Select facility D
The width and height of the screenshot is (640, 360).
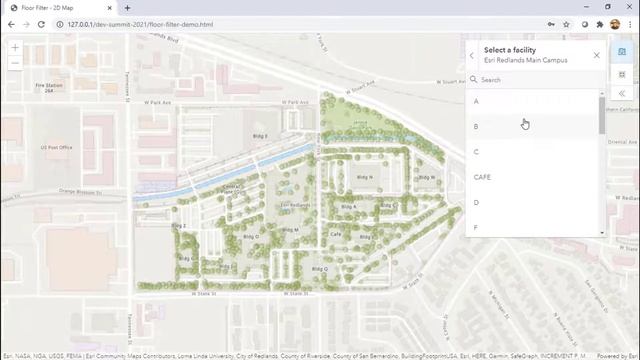tap(532, 202)
